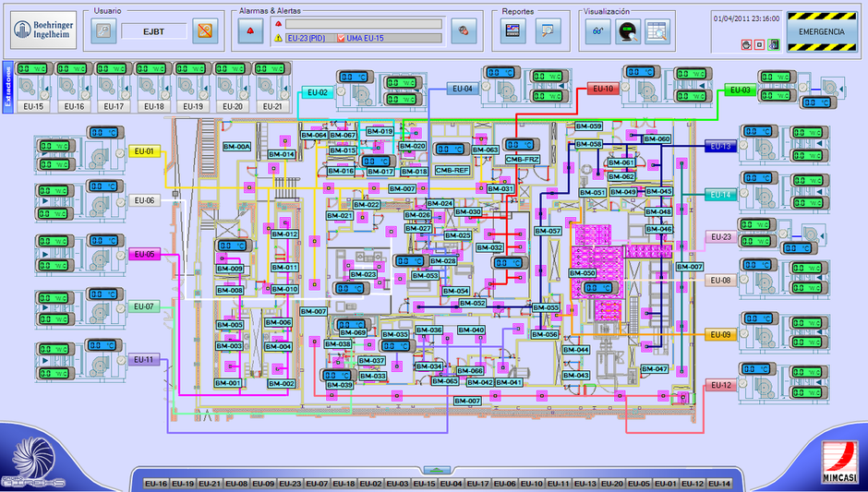This screenshot has width=868, height=492.
Task: Open the trend chart report icon
Action: pyautogui.click(x=513, y=31)
